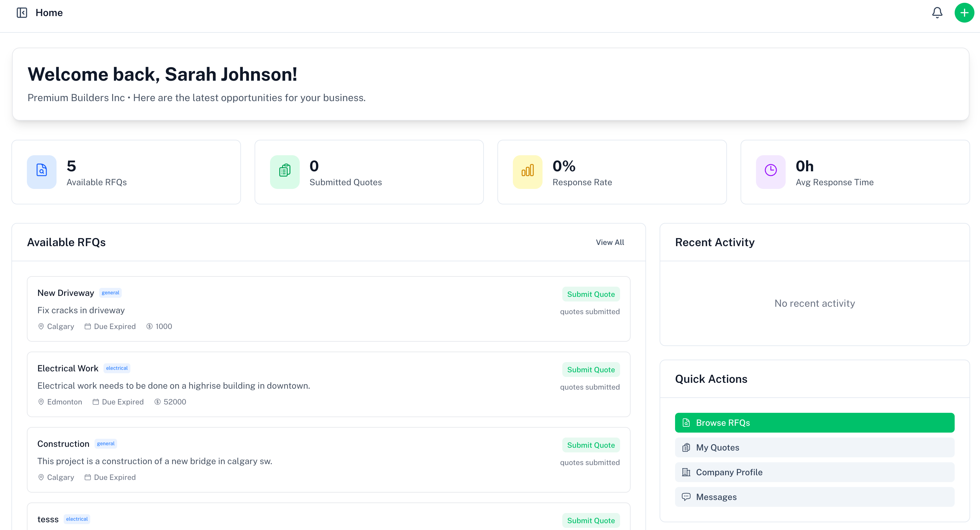Click the 'No recent activity' message
980x530 pixels.
click(814, 303)
